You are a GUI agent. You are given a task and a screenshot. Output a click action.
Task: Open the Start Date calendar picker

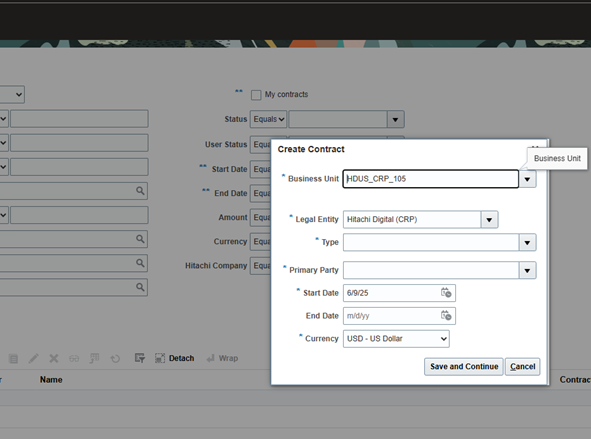[x=446, y=293]
